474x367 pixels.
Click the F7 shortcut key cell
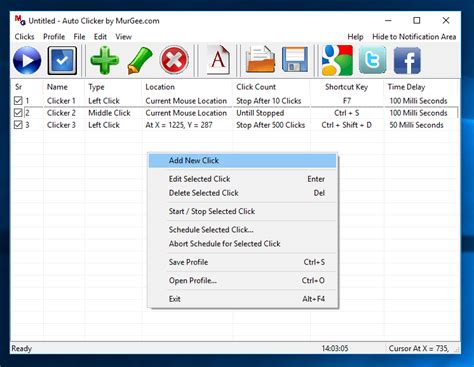[x=347, y=101]
